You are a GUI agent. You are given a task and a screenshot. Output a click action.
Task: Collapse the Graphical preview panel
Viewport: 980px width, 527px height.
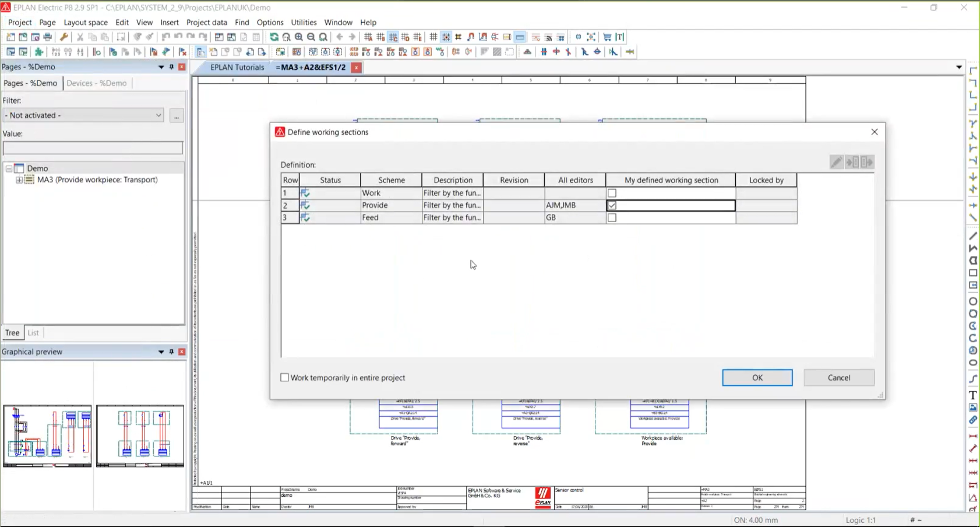[161, 352]
